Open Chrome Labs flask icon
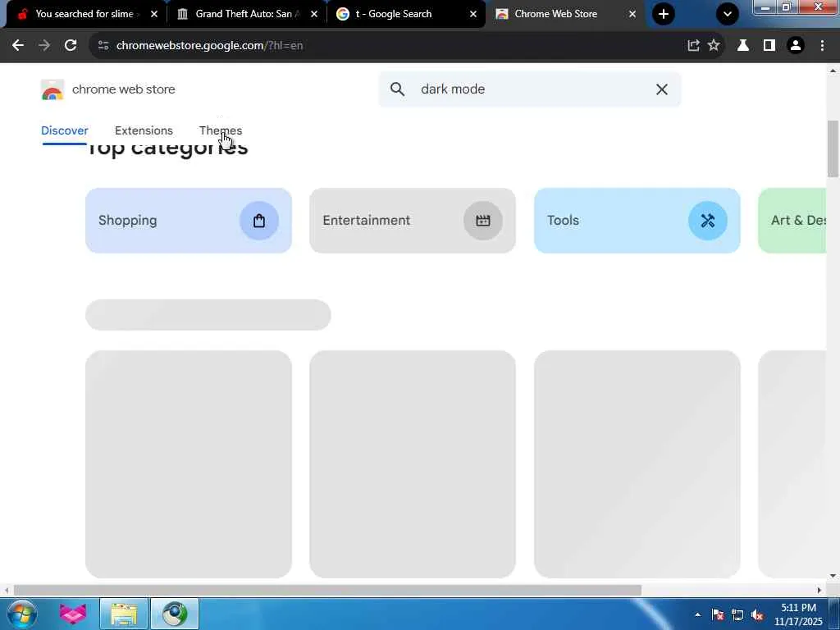Image resolution: width=840 pixels, height=630 pixels. point(743,46)
